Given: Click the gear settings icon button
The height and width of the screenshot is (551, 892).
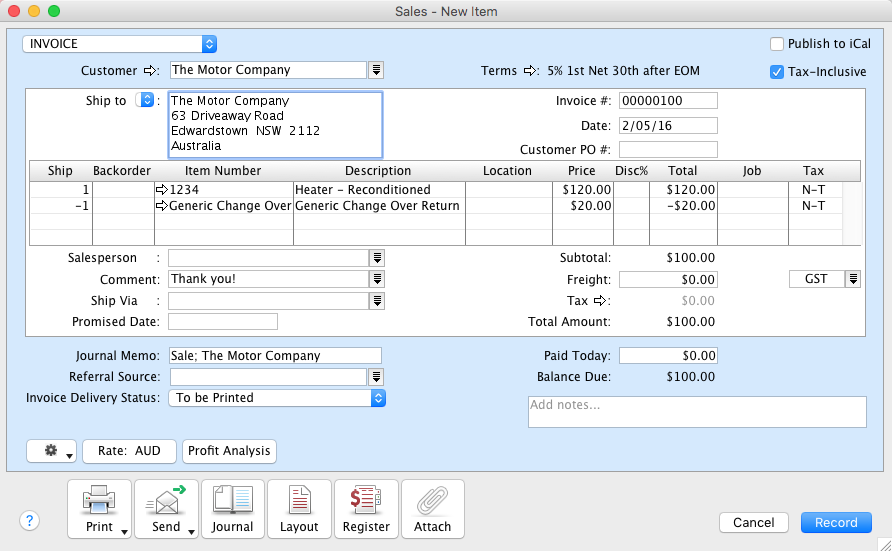Looking at the screenshot, I should (x=52, y=451).
